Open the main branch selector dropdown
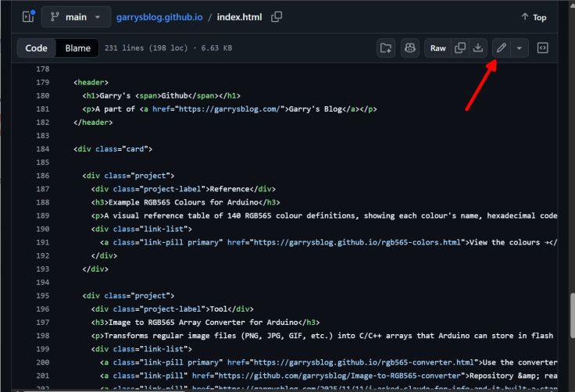575x392 pixels. point(76,17)
